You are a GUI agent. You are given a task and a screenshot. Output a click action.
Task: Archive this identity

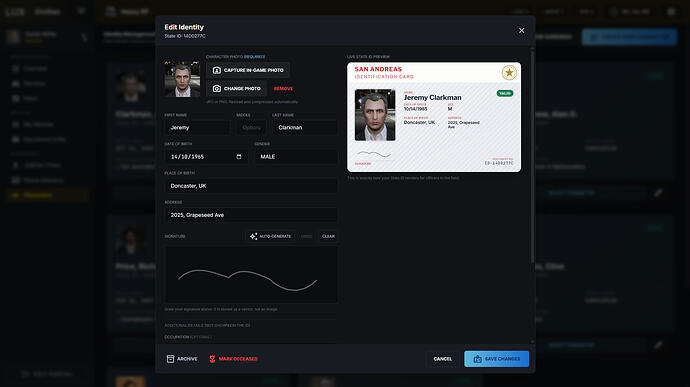182,359
